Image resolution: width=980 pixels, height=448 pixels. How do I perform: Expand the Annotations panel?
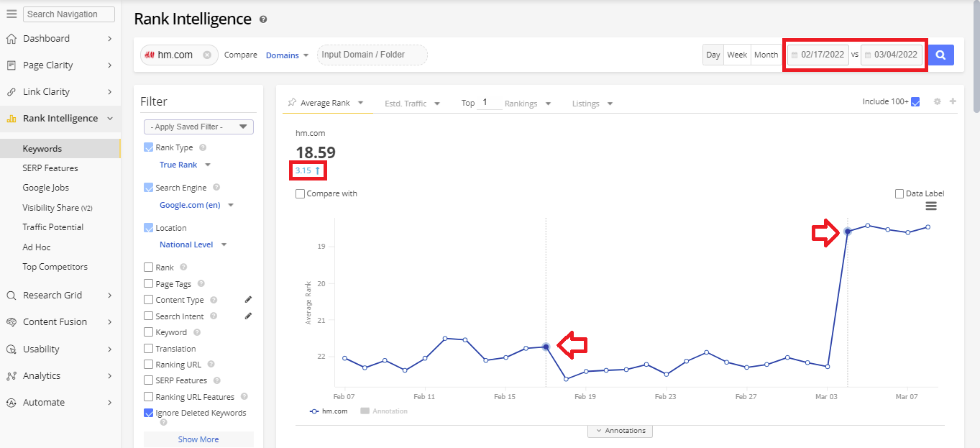point(620,431)
